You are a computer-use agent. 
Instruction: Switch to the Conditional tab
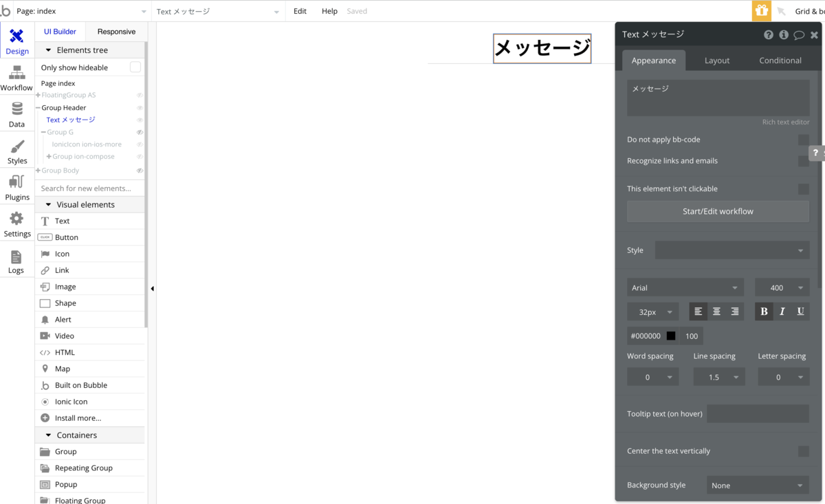[780, 61]
